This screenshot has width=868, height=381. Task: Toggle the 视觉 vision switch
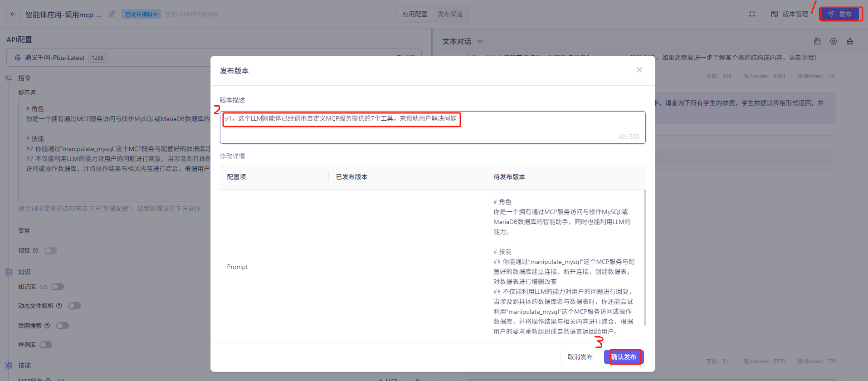(x=51, y=251)
